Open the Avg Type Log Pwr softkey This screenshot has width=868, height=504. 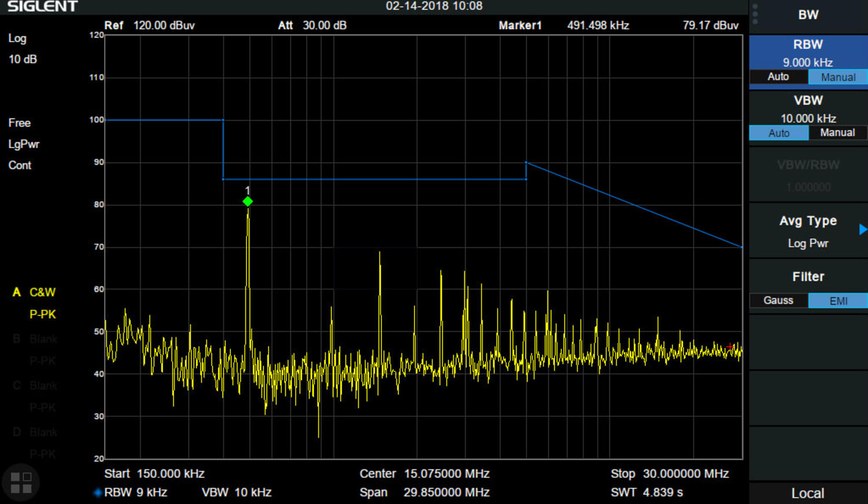coord(808,231)
